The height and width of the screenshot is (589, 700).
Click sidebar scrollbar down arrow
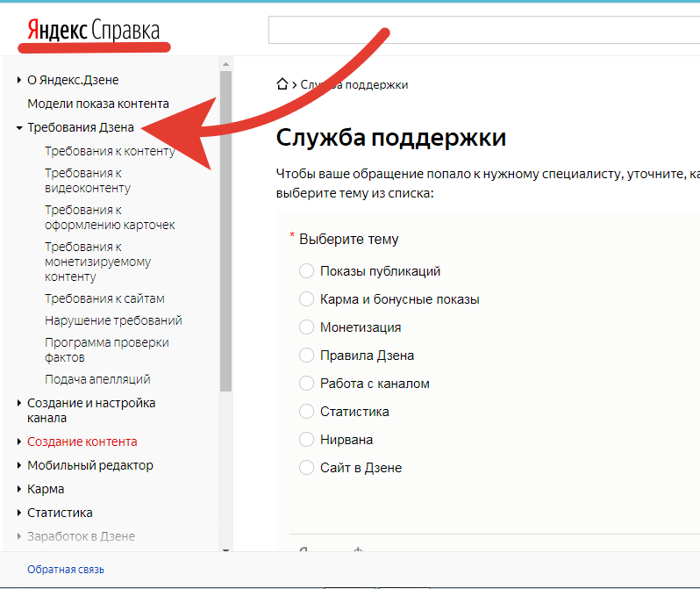click(x=226, y=550)
